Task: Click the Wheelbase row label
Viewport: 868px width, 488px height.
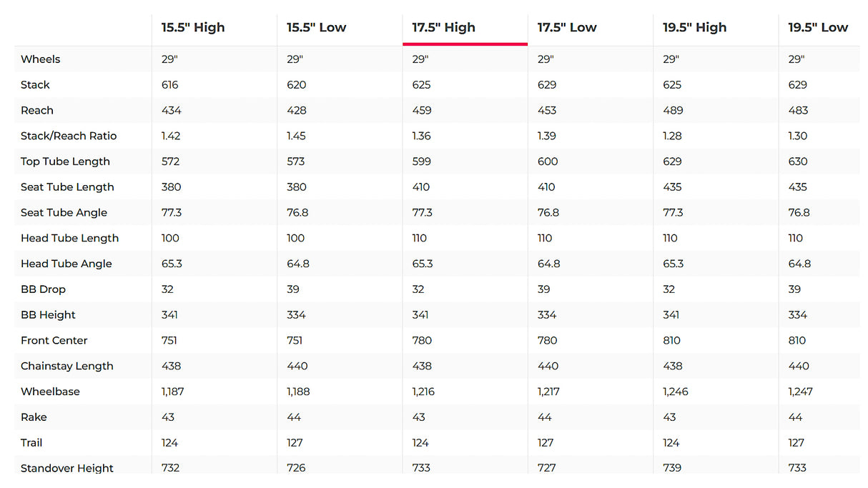Action: coord(50,392)
